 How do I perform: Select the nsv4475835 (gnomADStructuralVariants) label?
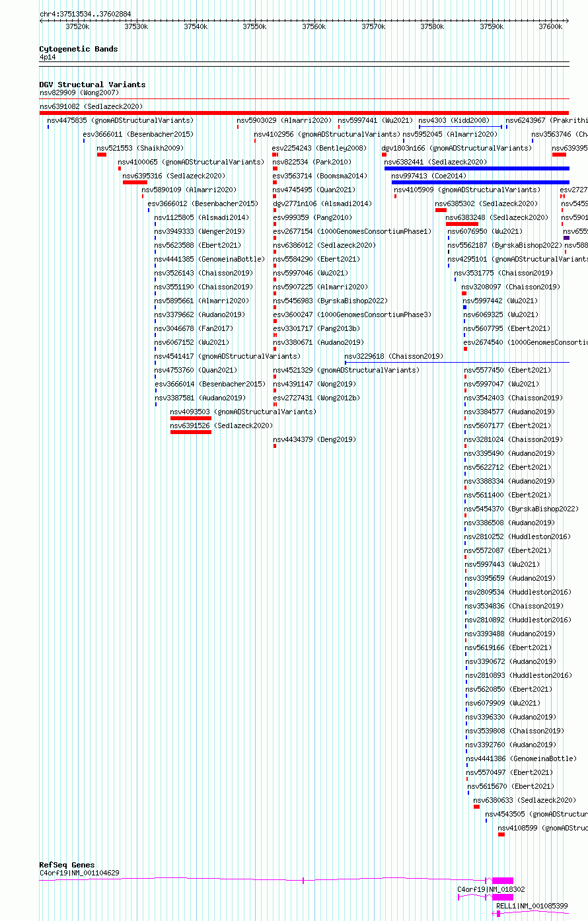point(120,120)
